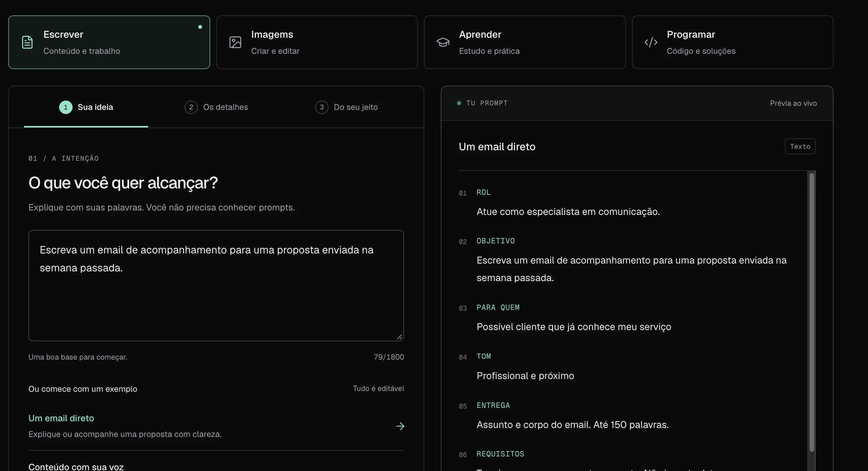Click 'Assunto e corpo do email. Até 150 palavras.'
Image resolution: width=868 pixels, height=471 pixels.
pos(572,425)
